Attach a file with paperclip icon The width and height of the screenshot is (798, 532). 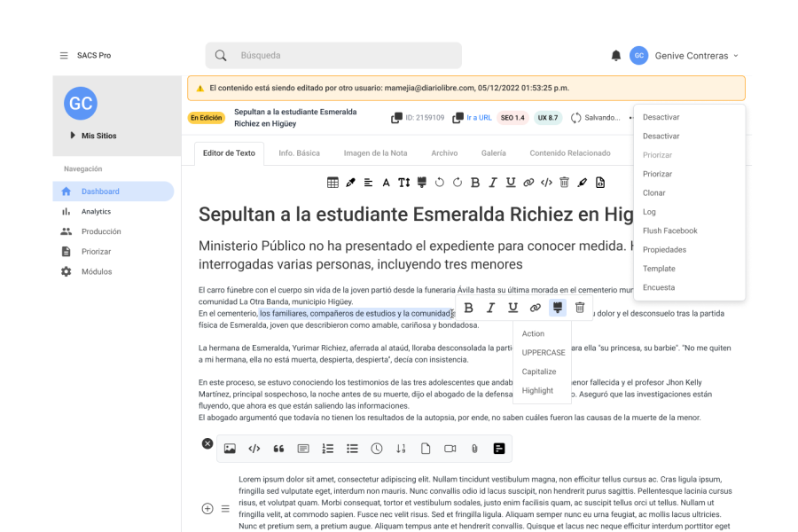coord(474,449)
